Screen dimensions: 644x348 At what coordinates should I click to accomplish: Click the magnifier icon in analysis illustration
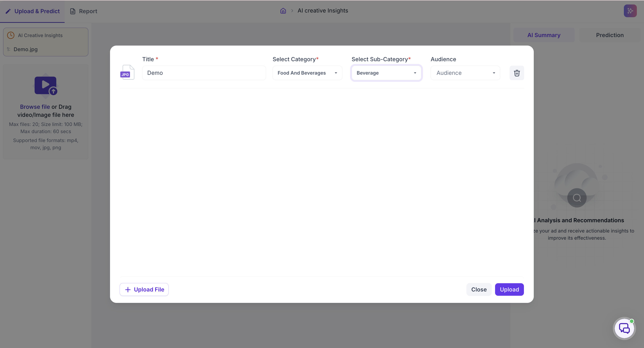point(577,198)
